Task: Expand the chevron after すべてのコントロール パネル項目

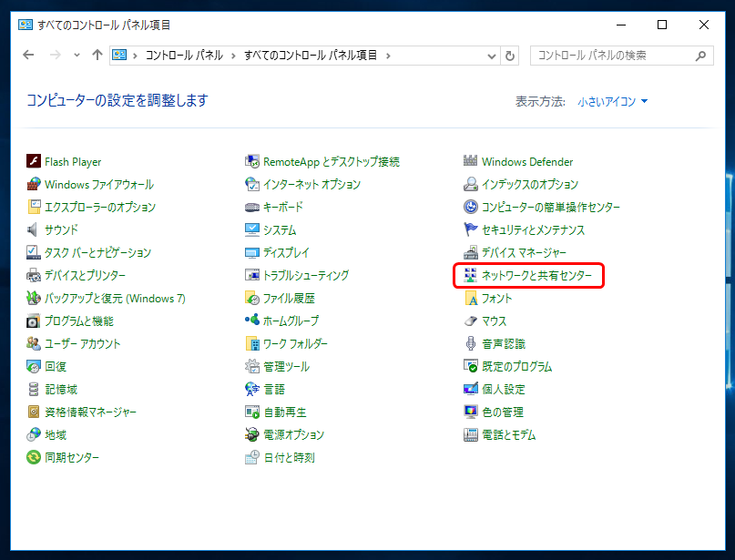Action: [388, 56]
